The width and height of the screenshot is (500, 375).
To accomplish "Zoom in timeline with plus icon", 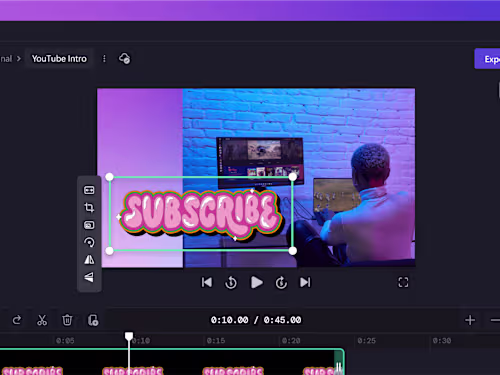I will pyautogui.click(x=470, y=320).
